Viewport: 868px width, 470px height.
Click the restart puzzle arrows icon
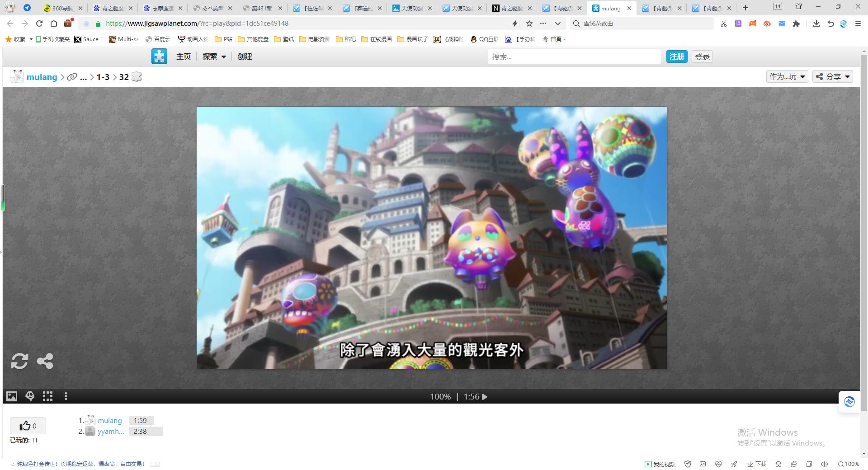[x=19, y=361]
